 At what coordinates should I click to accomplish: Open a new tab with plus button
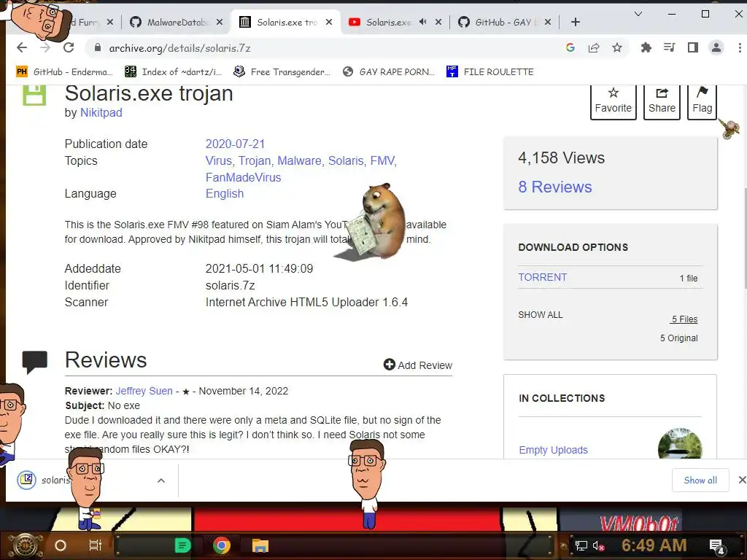(576, 22)
